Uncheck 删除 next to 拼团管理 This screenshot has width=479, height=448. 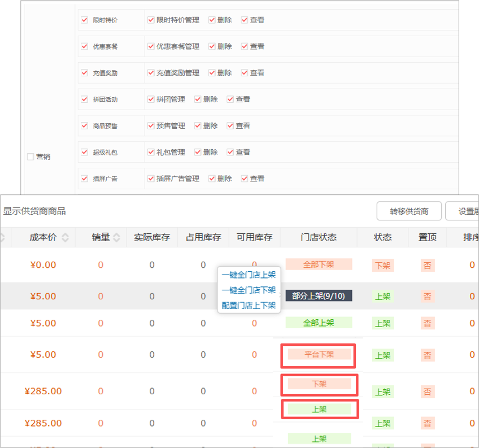(x=197, y=99)
